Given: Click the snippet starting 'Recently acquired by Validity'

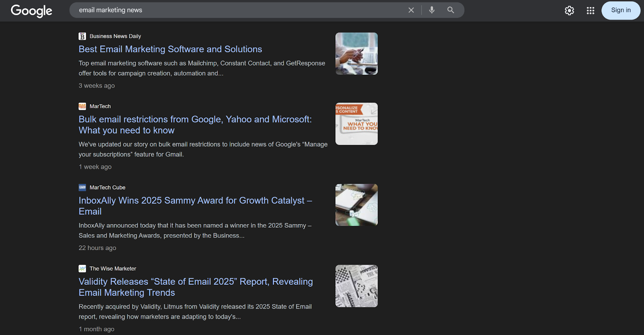Looking at the screenshot, I should (195, 312).
